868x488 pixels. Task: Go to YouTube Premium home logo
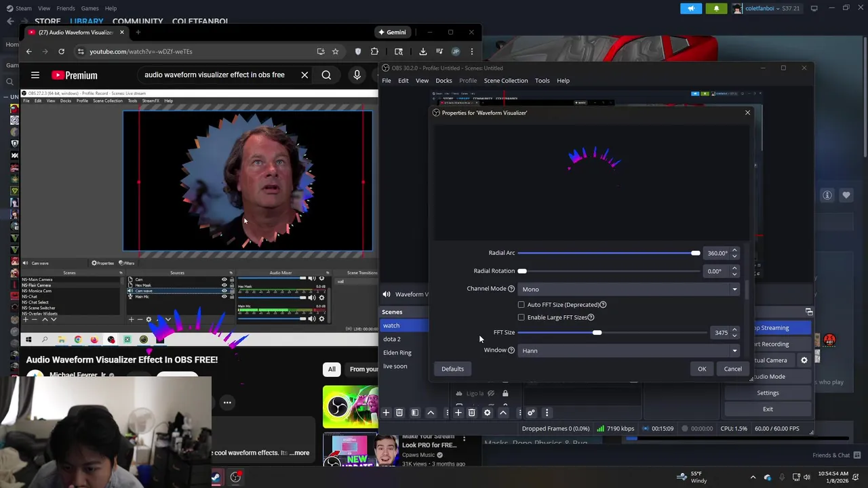[x=75, y=75]
